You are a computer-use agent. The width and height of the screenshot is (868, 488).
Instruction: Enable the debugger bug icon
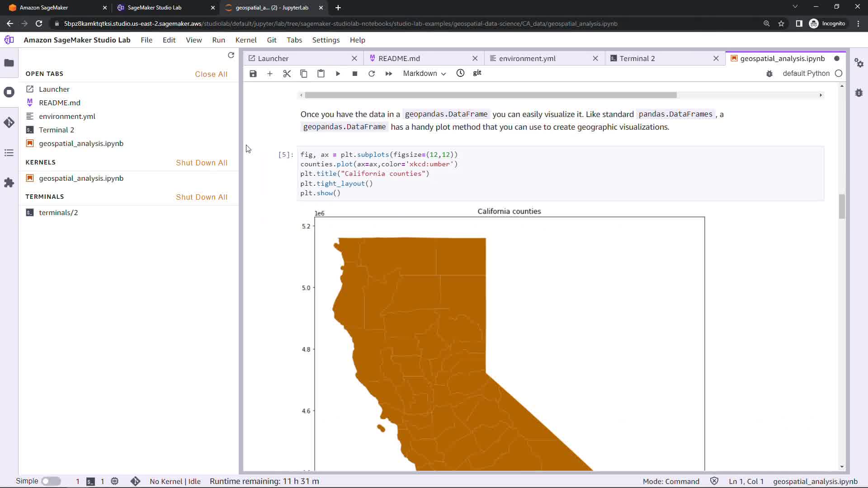769,73
